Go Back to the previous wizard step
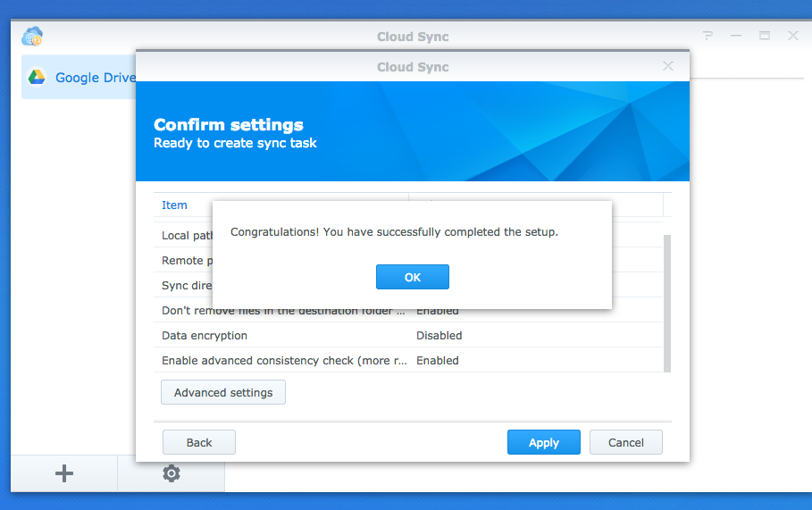The width and height of the screenshot is (812, 510). (199, 442)
